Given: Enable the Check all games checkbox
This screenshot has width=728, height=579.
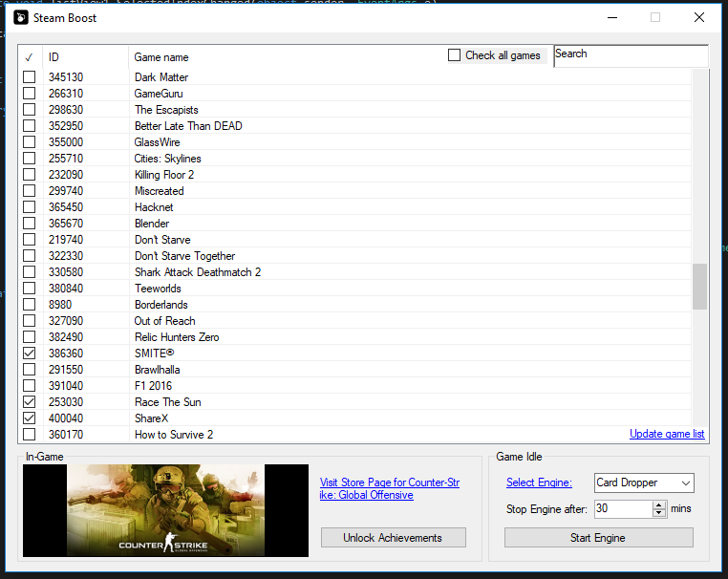Looking at the screenshot, I should tap(454, 55).
